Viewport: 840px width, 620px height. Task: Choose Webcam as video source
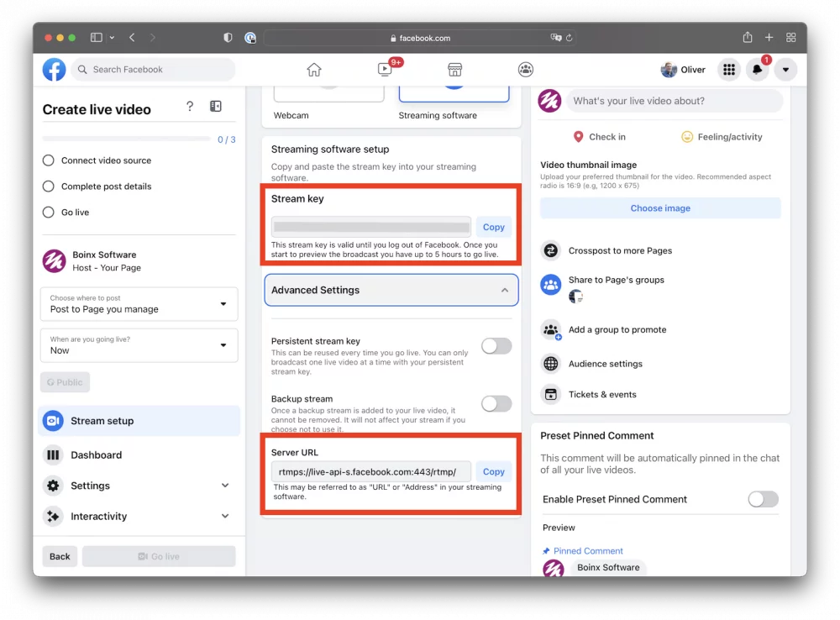(328, 102)
